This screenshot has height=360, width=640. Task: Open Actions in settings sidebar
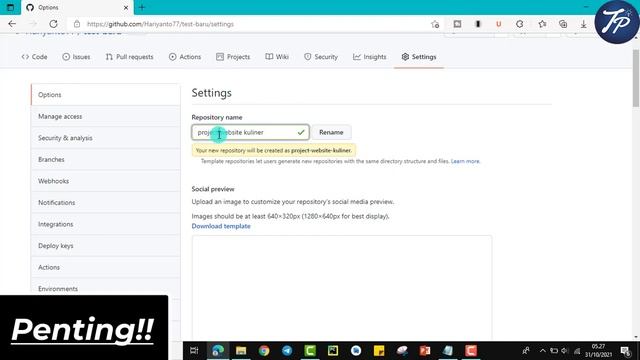[x=105, y=267]
